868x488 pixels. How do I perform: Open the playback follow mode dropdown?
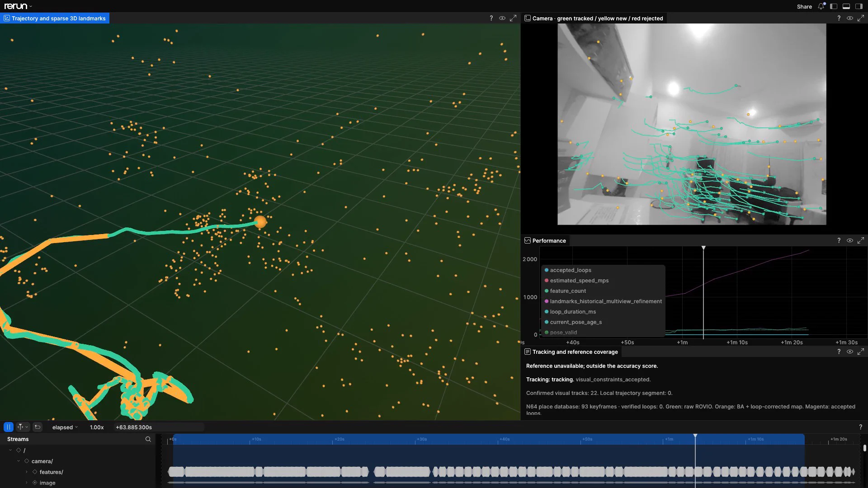[x=23, y=427]
